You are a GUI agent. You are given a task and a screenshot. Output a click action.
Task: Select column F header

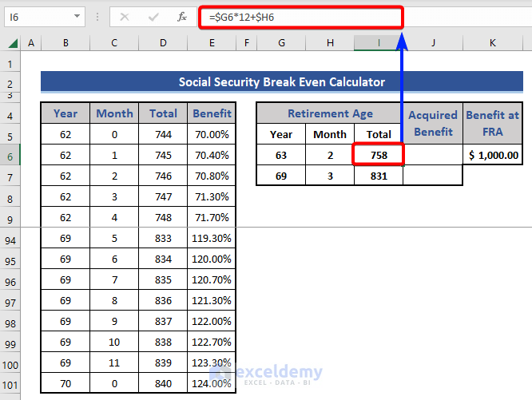tap(247, 43)
